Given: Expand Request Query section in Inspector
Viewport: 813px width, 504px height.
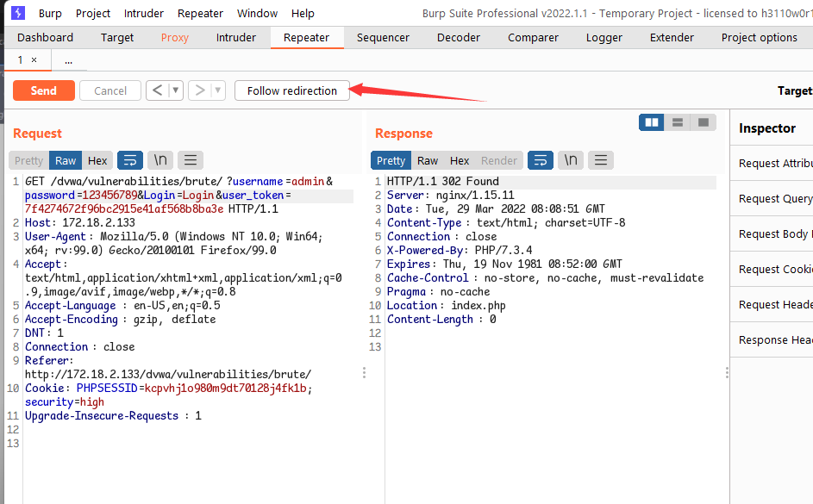Looking at the screenshot, I should [772, 198].
